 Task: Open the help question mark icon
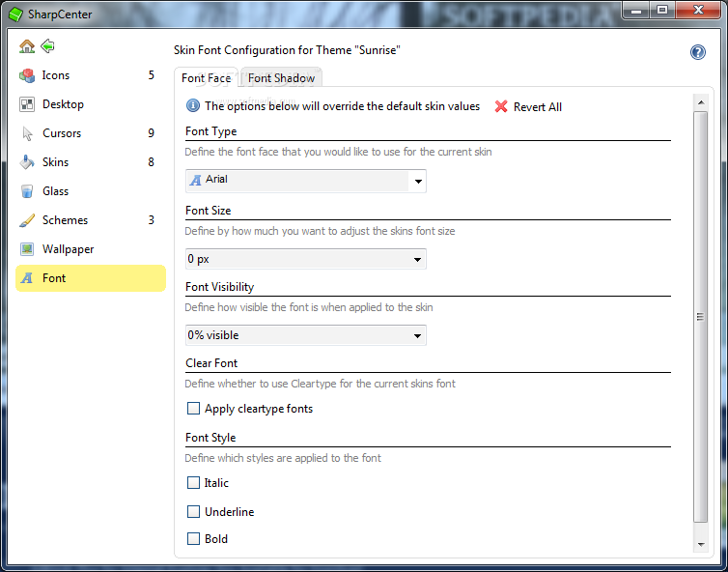[x=697, y=52]
